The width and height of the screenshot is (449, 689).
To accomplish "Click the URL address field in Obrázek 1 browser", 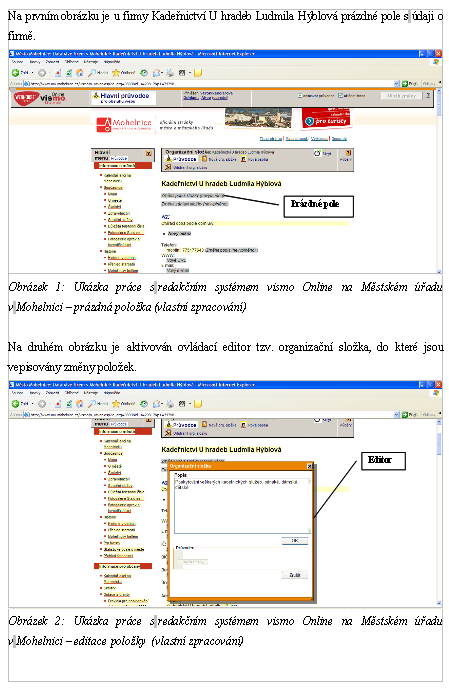I will [209, 83].
